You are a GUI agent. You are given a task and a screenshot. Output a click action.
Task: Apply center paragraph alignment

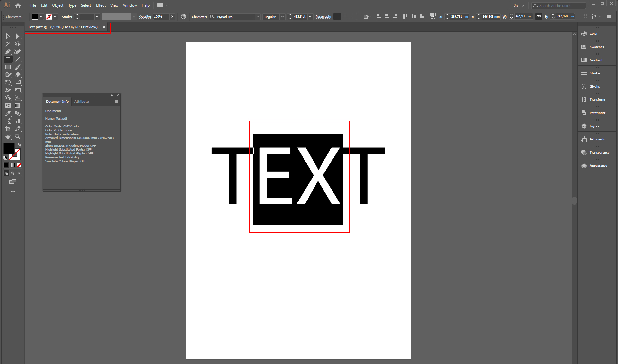tap(345, 16)
